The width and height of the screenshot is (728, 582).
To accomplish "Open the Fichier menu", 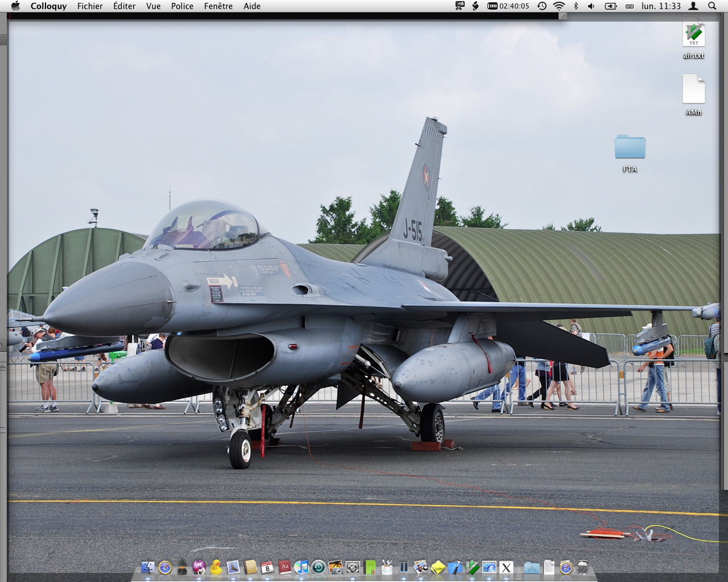I will point(90,6).
